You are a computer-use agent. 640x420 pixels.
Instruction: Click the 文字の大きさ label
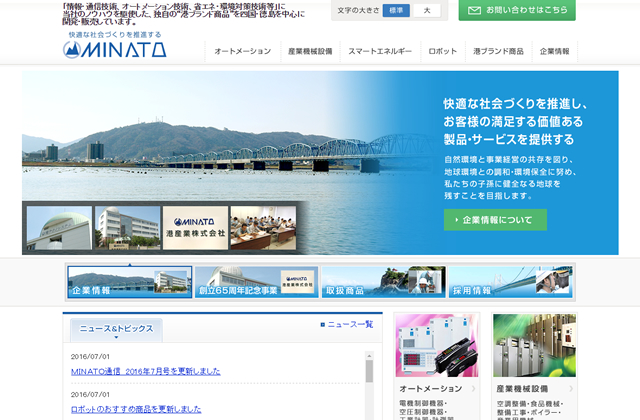pyautogui.click(x=358, y=10)
